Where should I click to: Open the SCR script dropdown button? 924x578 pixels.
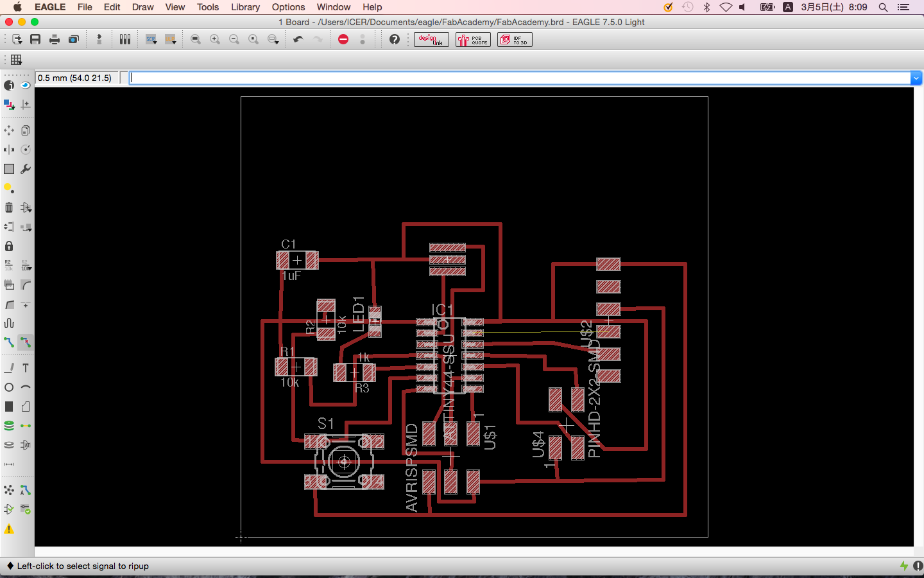coord(151,39)
